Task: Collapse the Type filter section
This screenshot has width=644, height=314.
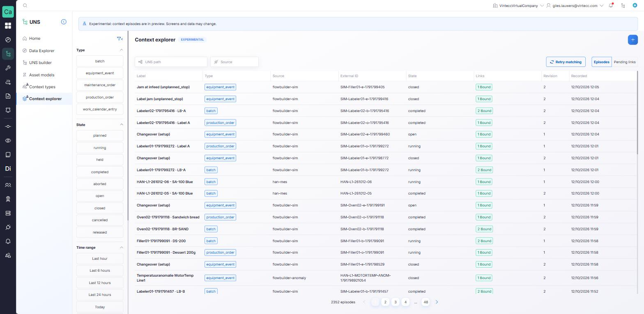Action: (121, 50)
